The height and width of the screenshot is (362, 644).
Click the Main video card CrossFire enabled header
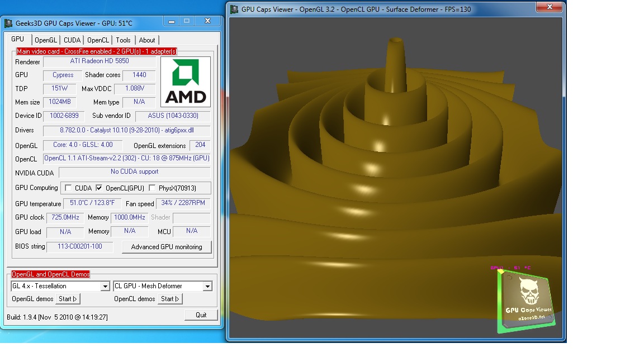tap(97, 51)
